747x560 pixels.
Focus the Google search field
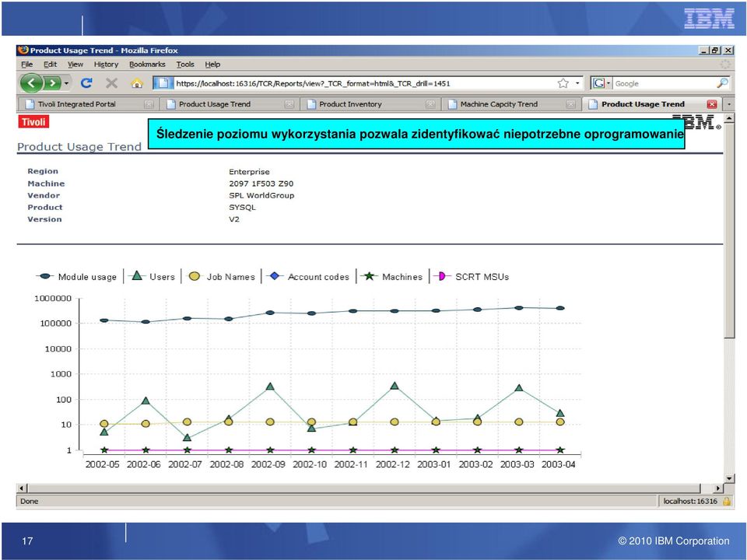click(x=664, y=83)
